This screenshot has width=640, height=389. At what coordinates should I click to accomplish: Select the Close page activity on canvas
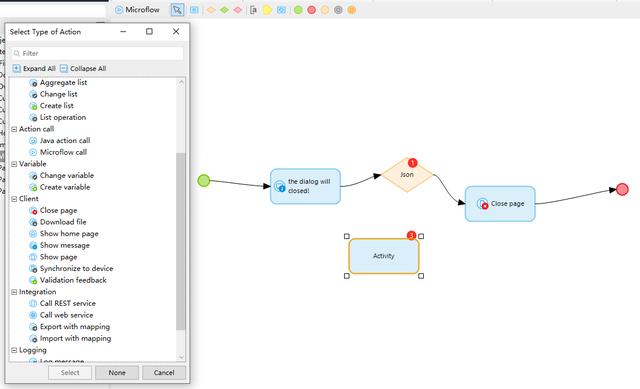500,204
